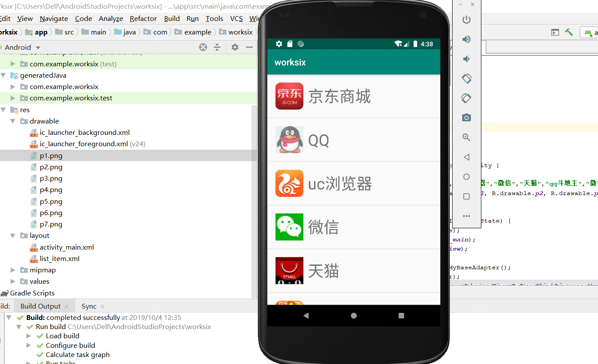Screen dimensions: 598x364
Task: Open emulator extended controls (three dots)
Action: click(x=467, y=216)
